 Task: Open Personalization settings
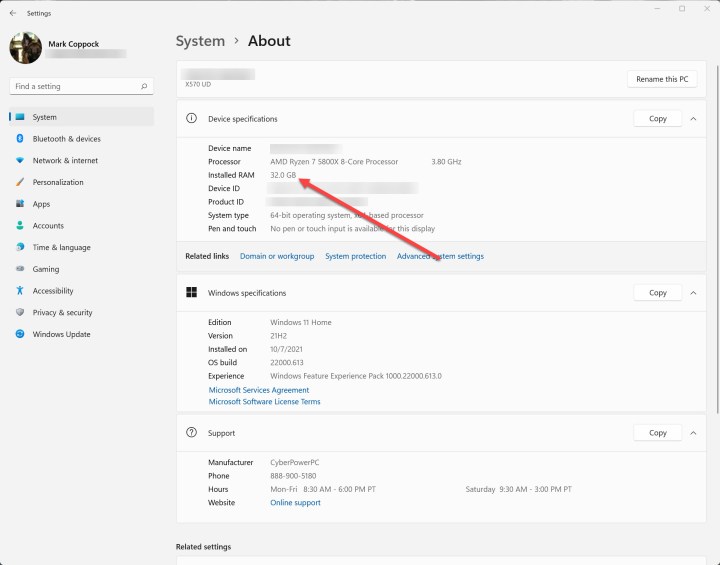pyautogui.click(x=81, y=182)
